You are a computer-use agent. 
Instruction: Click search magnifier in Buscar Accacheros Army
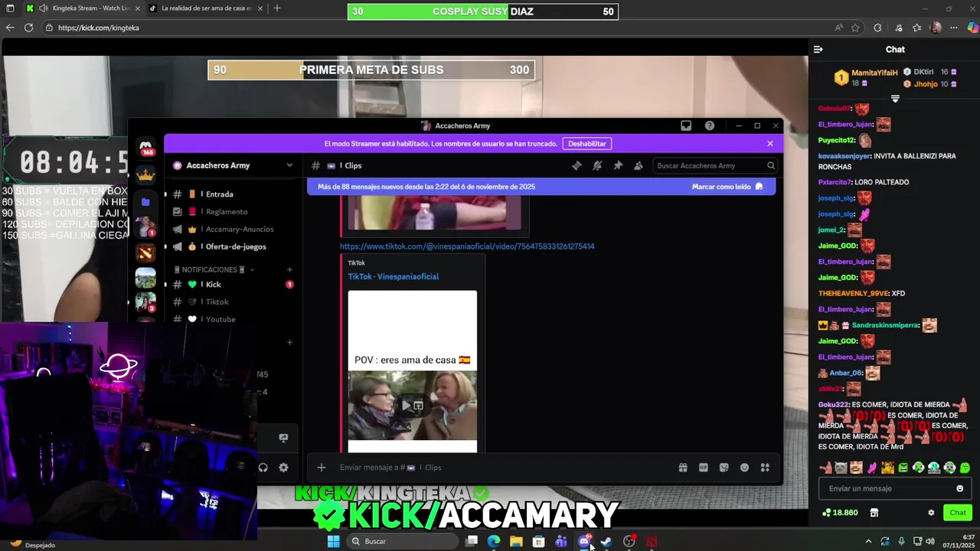[x=771, y=165]
